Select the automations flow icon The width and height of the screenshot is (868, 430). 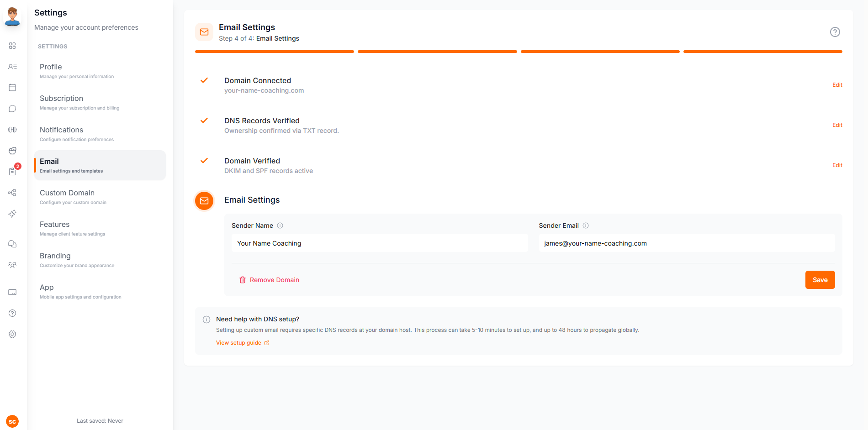(12, 193)
